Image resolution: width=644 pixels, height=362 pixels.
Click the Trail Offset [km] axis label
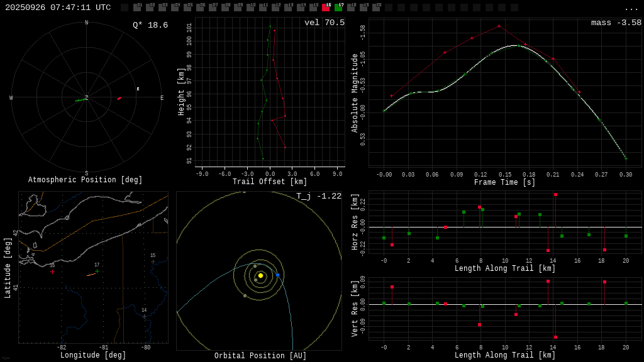click(270, 182)
